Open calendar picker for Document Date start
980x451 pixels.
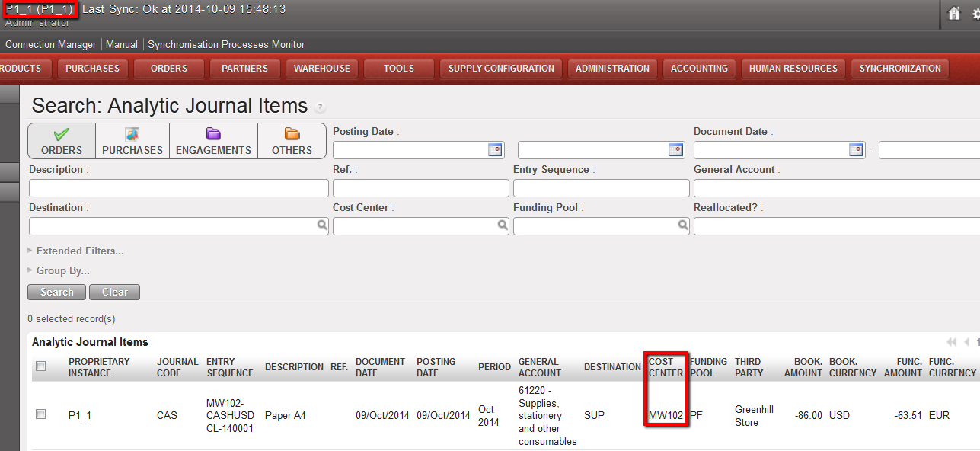tap(857, 150)
